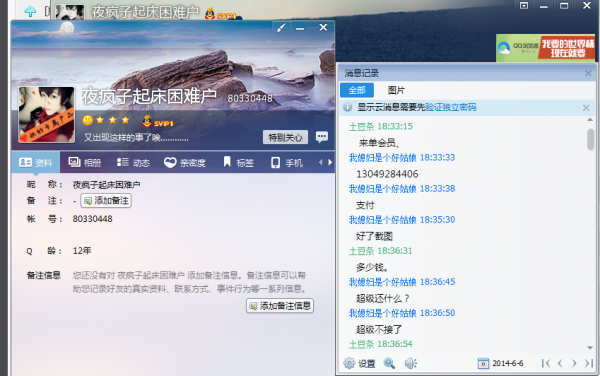Screen dimensions: 600x376
Task: Jump to first page of message records
Action: point(546,363)
